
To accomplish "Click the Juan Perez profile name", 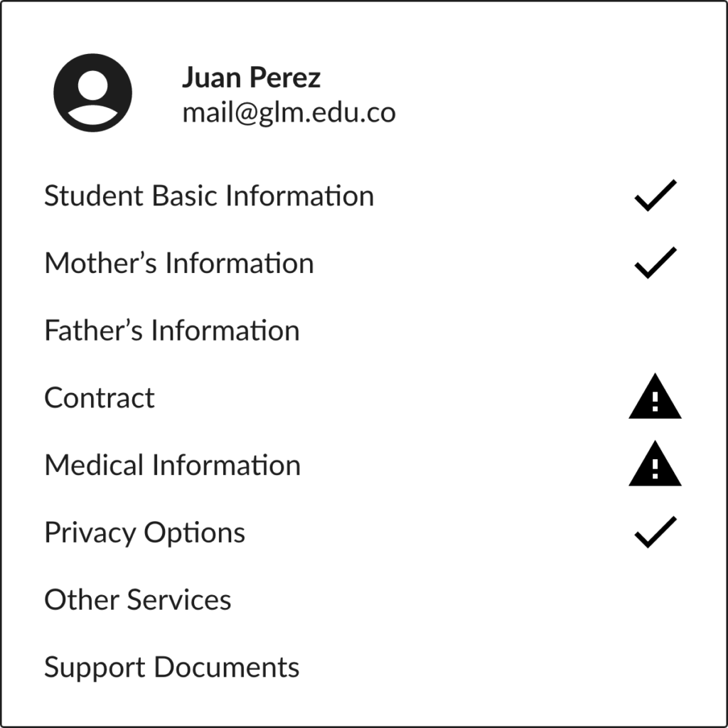I will pos(252,77).
